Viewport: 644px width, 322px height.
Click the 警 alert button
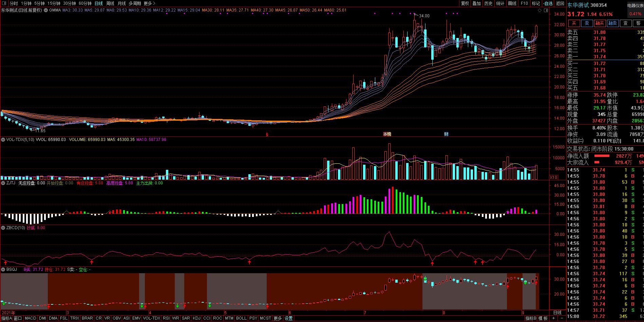click(638, 23)
